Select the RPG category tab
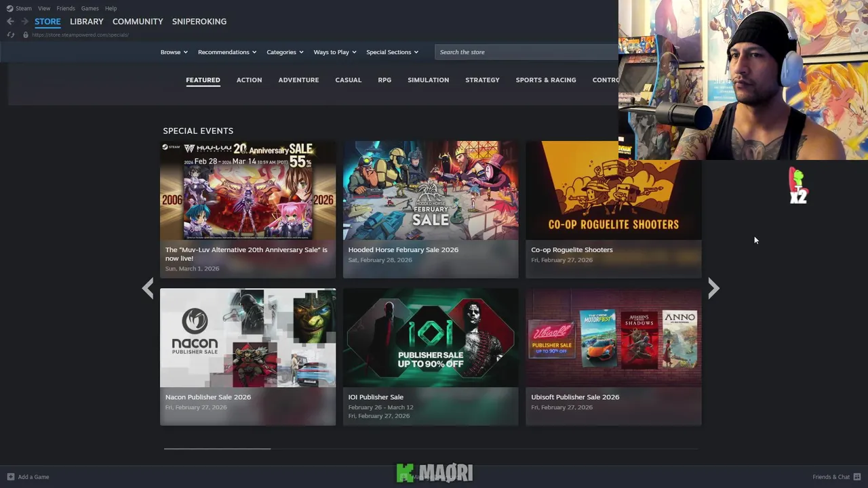Viewport: 868px width, 488px height. coord(384,80)
